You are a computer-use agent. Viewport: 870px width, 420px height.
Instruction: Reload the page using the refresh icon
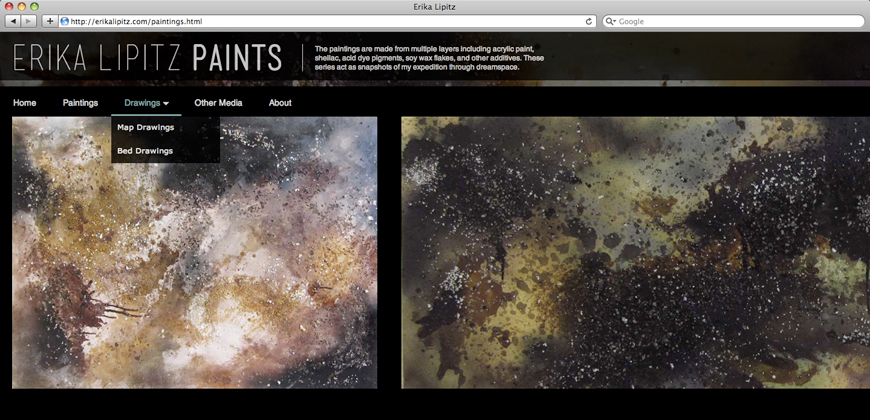pyautogui.click(x=589, y=21)
